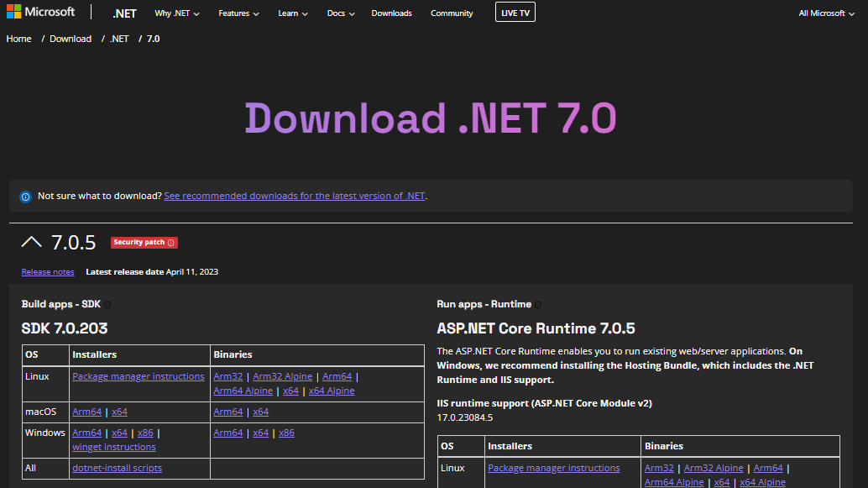The width and height of the screenshot is (868, 488).
Task: Click the Microsoft logo
Action: [40, 12]
